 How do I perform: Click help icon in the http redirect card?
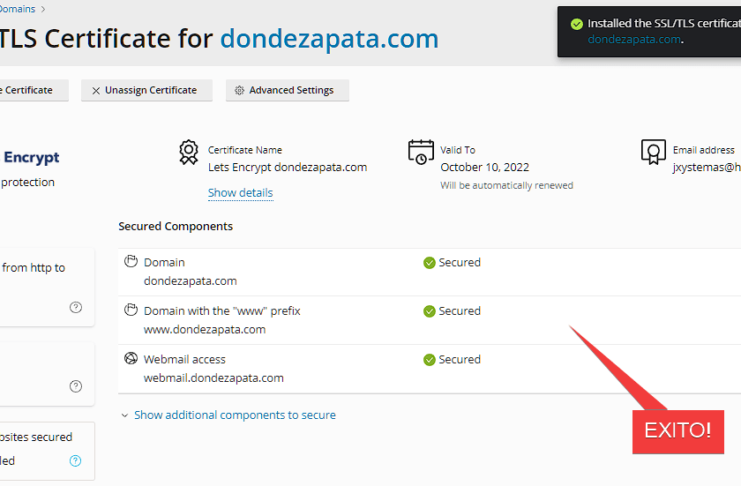(76, 307)
